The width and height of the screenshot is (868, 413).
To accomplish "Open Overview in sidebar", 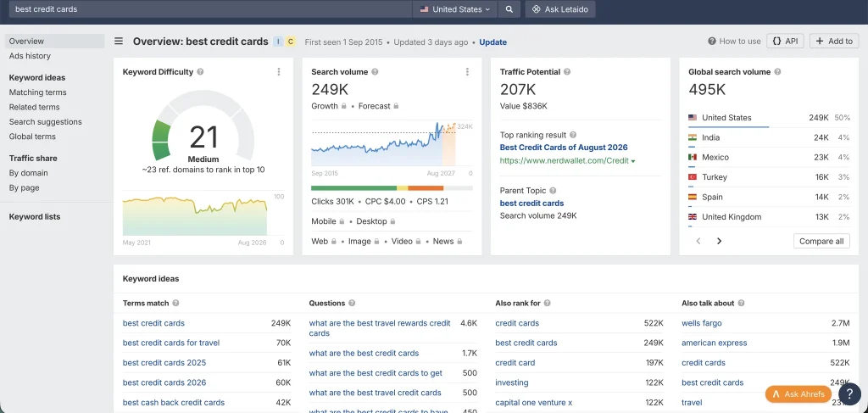I will (54, 41).
